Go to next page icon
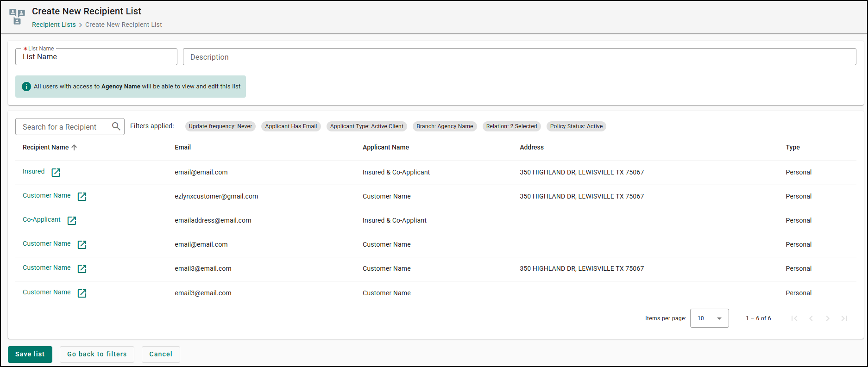The width and height of the screenshot is (868, 367). pyautogui.click(x=828, y=318)
